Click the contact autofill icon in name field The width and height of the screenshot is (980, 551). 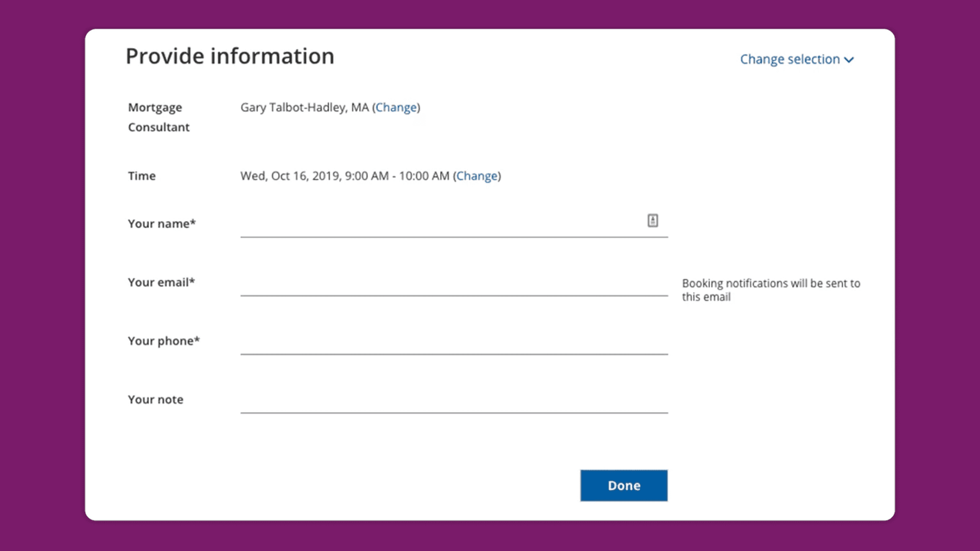(x=652, y=220)
